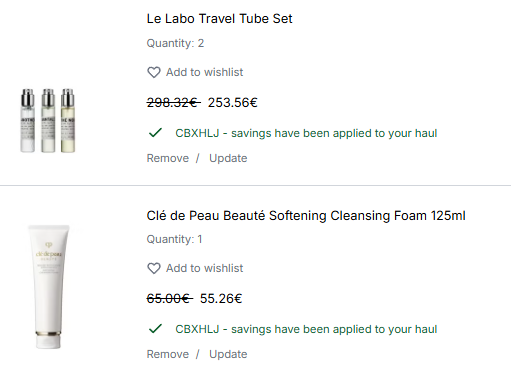Click the CBXHLJ savings message under Le Labo

pos(306,133)
